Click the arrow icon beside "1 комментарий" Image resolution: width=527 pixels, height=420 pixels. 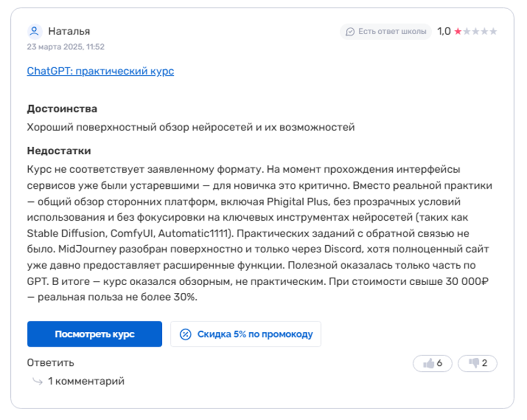point(37,382)
